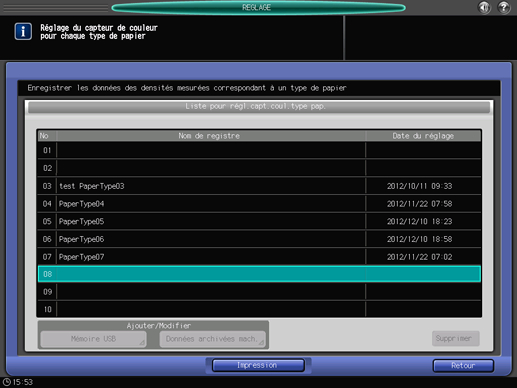
Task: Click the date 2012/12/10 18:23
Action: click(419, 221)
